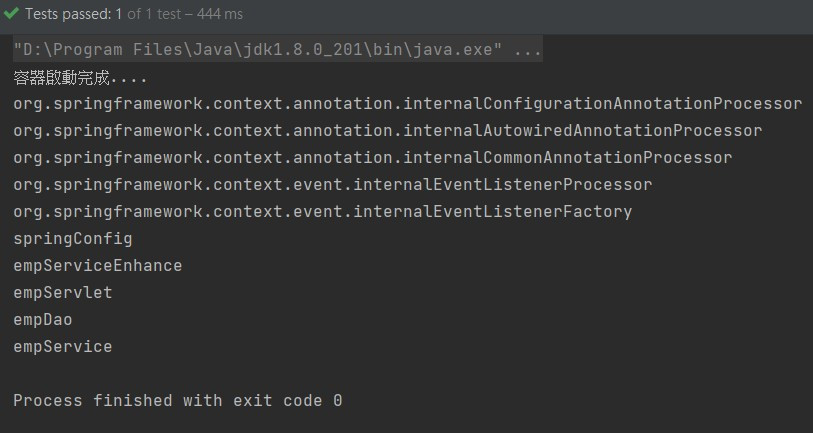Expand the folded '...' after java.exe command
The image size is (813, 433).
click(527, 50)
